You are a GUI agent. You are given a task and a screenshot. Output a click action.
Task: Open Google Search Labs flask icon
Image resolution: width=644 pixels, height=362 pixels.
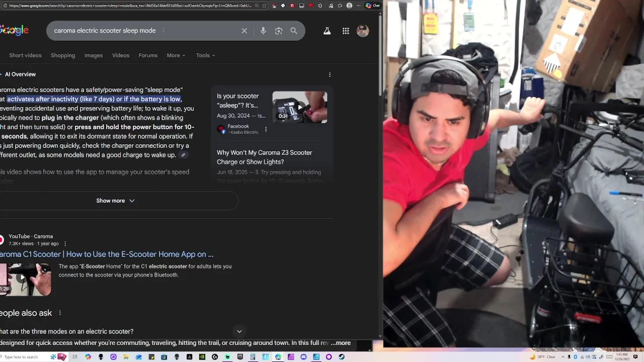click(x=327, y=31)
